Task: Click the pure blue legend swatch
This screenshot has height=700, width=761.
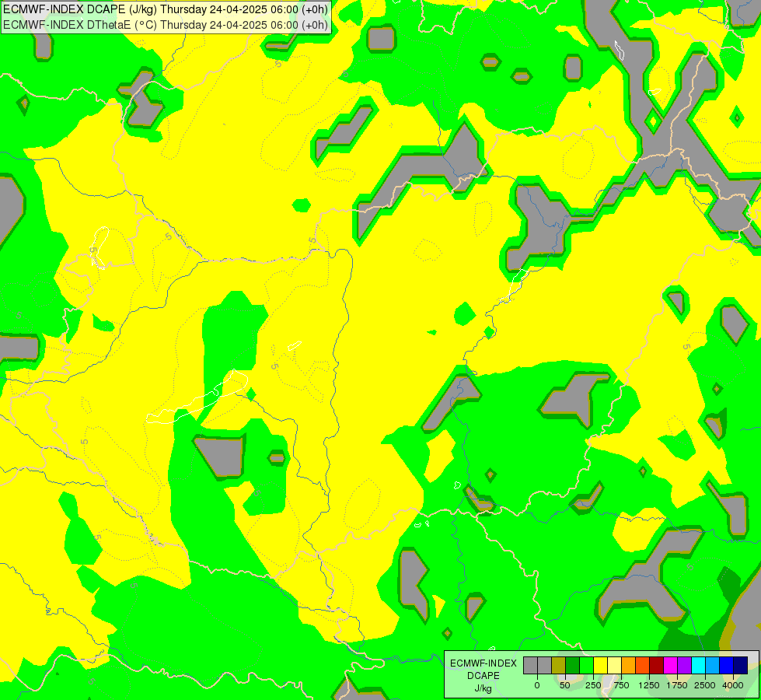Action: 727,666
